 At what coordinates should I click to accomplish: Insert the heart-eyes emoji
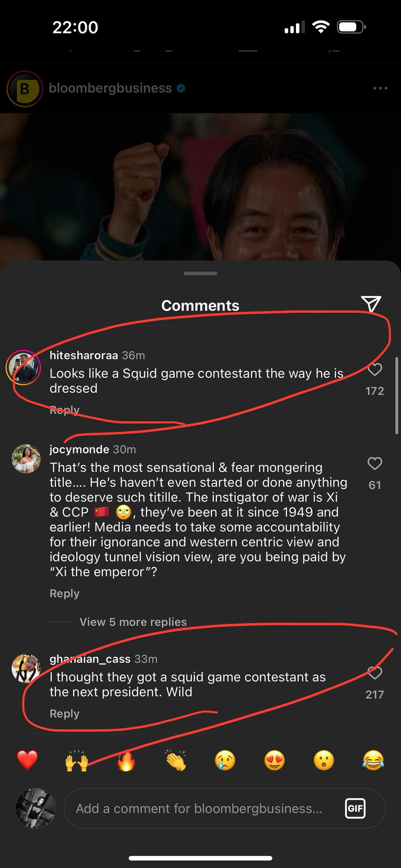tap(275, 761)
